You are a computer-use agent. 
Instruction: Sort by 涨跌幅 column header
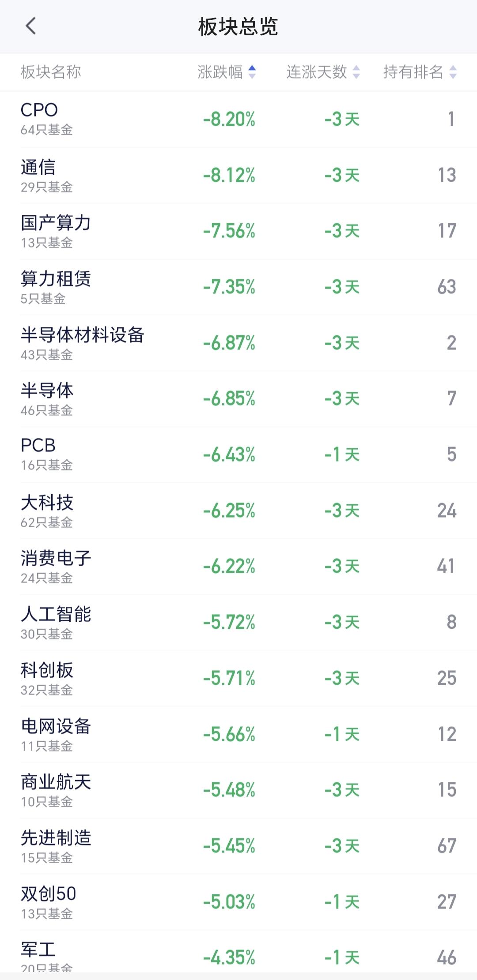(x=227, y=72)
